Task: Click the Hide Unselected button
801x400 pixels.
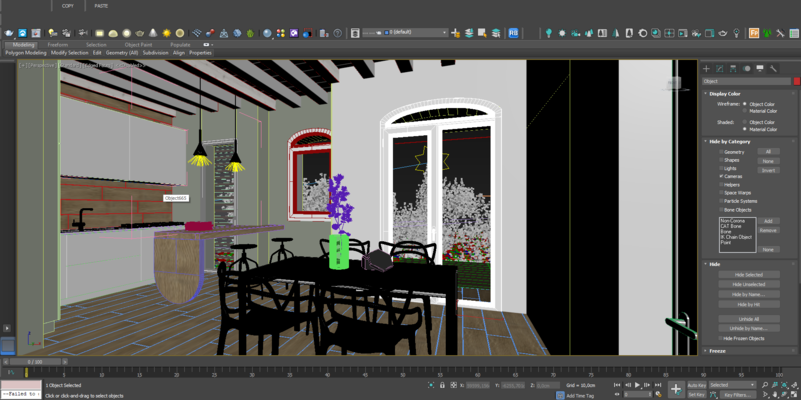Action: tap(748, 284)
